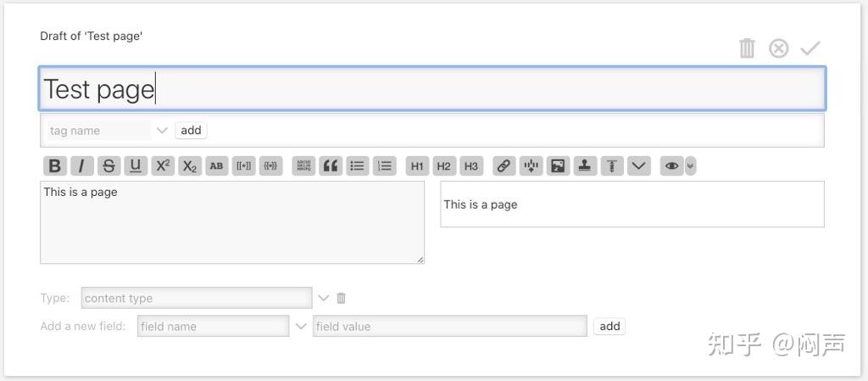Click the field value input box
Screen dimensions: 868x381
[x=449, y=326]
